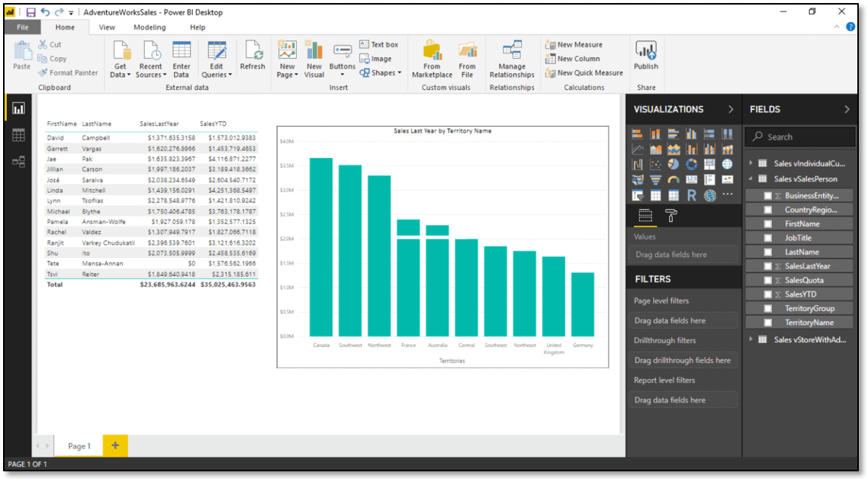Open the File menu
Screen dimensions: 868x482
pos(23,27)
